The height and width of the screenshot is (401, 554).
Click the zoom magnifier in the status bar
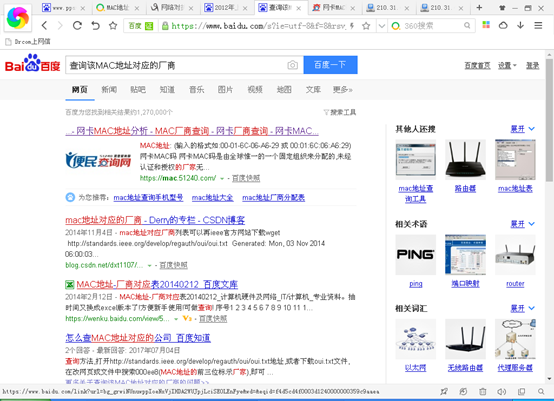[541, 391]
